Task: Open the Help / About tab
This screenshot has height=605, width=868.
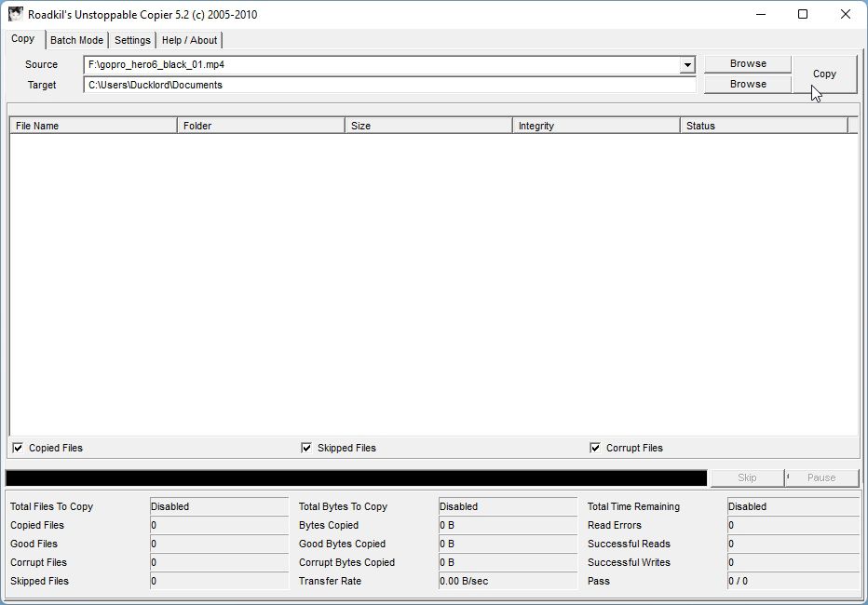Action: point(189,40)
